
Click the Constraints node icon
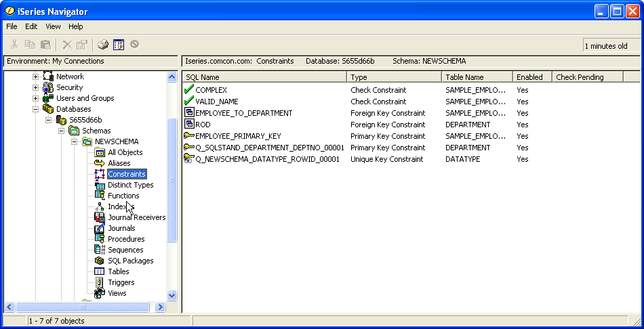point(100,175)
